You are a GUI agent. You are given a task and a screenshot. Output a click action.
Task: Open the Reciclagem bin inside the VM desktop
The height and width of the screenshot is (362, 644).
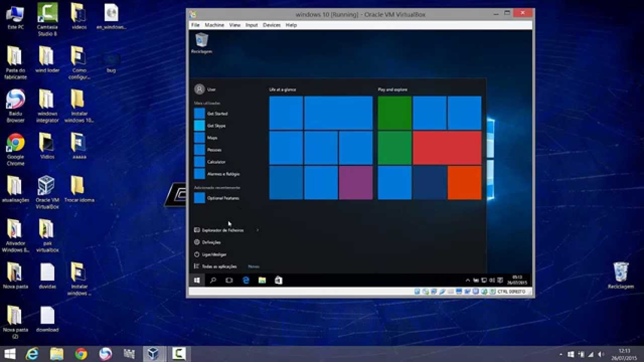[202, 43]
